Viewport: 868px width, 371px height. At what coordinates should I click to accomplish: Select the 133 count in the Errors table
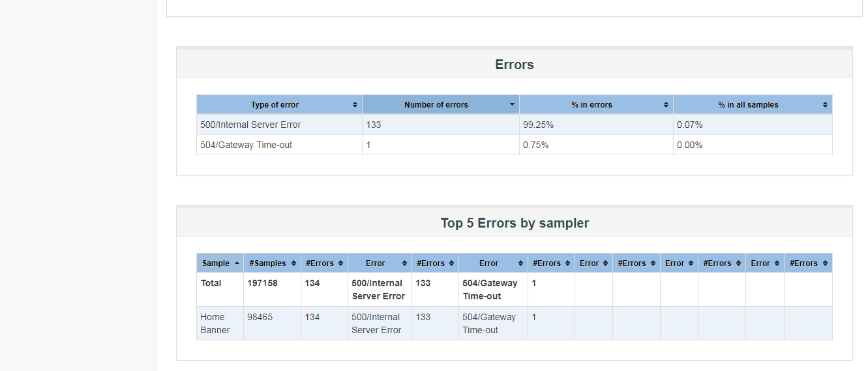[x=374, y=125]
